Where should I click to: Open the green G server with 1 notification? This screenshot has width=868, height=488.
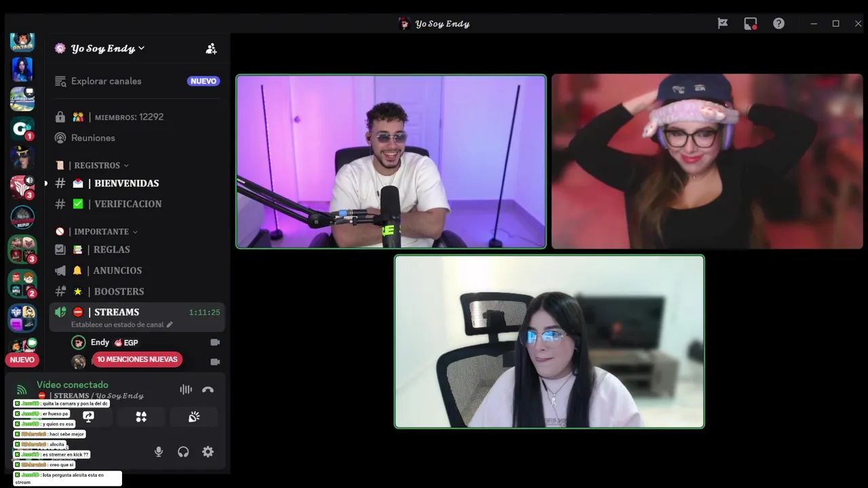22,129
